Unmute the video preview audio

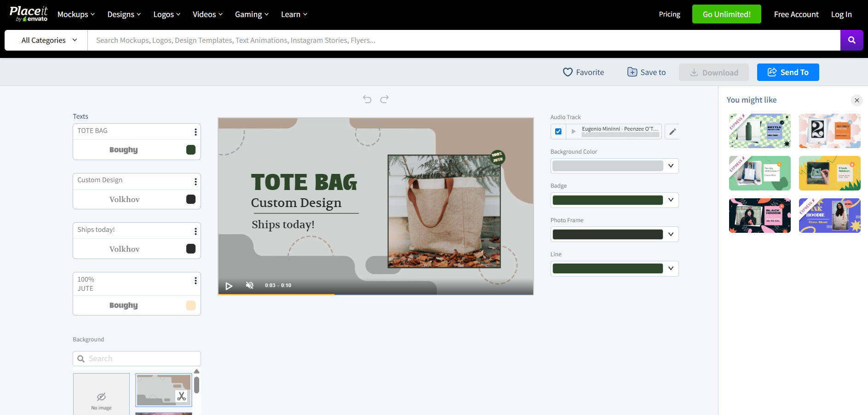tap(249, 285)
